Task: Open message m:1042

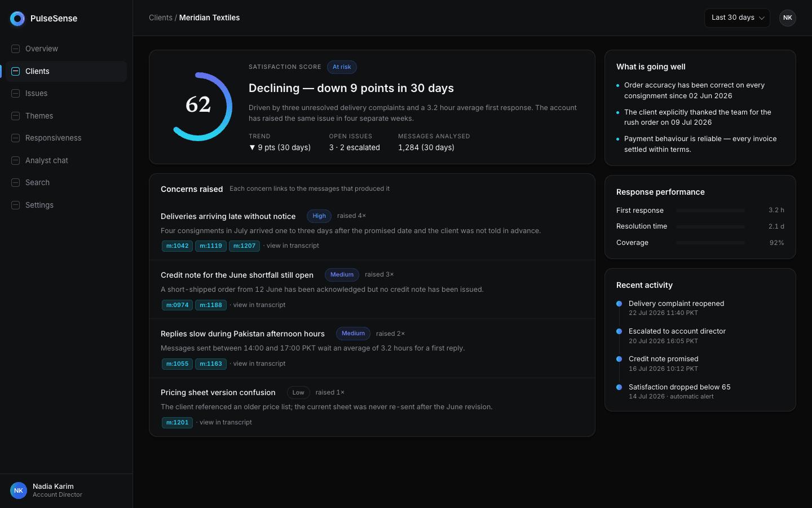Action: tap(178, 246)
